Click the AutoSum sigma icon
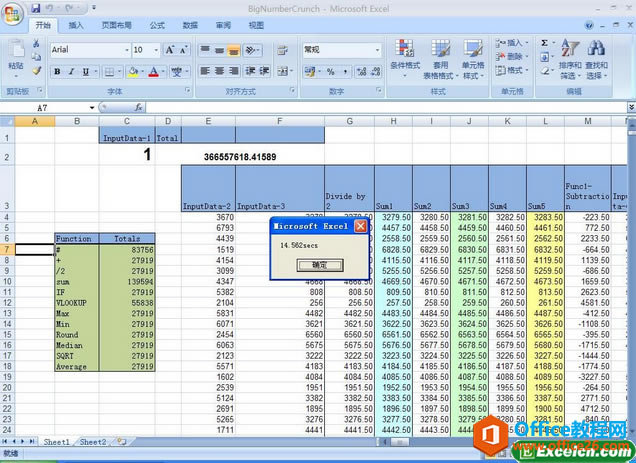636x463 pixels. click(545, 43)
